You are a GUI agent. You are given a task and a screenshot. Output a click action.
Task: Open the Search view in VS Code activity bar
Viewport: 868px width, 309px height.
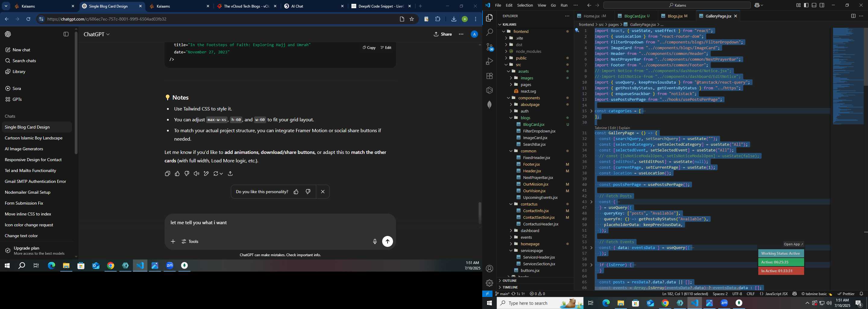(x=489, y=32)
